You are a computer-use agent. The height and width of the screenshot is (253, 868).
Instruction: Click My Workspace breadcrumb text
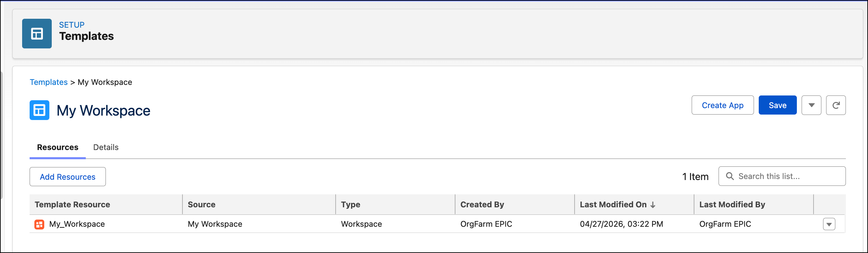105,82
